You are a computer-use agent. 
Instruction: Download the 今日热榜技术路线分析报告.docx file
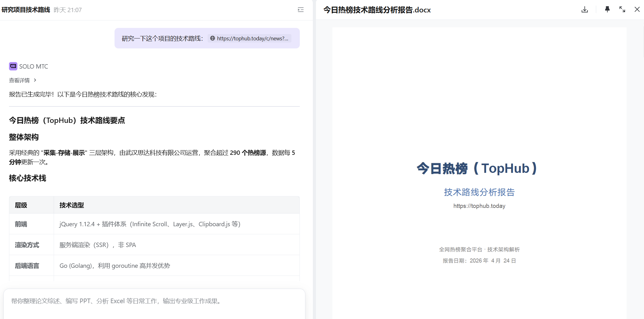[584, 10]
